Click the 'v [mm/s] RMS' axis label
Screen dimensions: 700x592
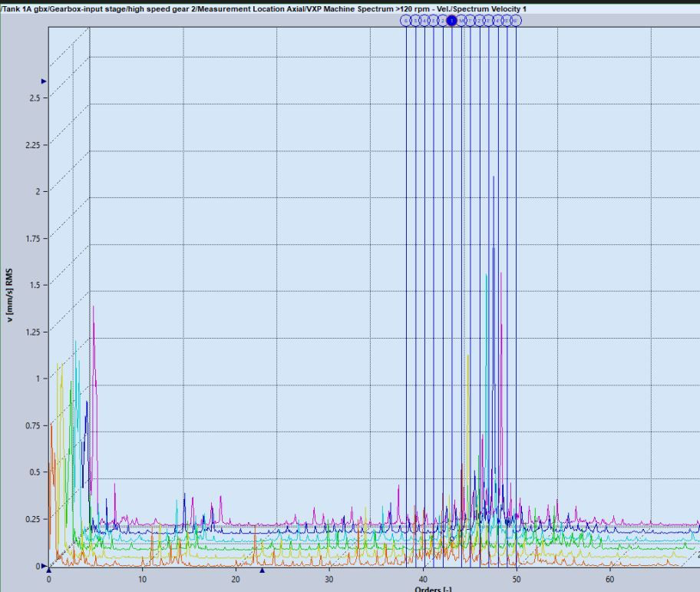(x=9, y=295)
